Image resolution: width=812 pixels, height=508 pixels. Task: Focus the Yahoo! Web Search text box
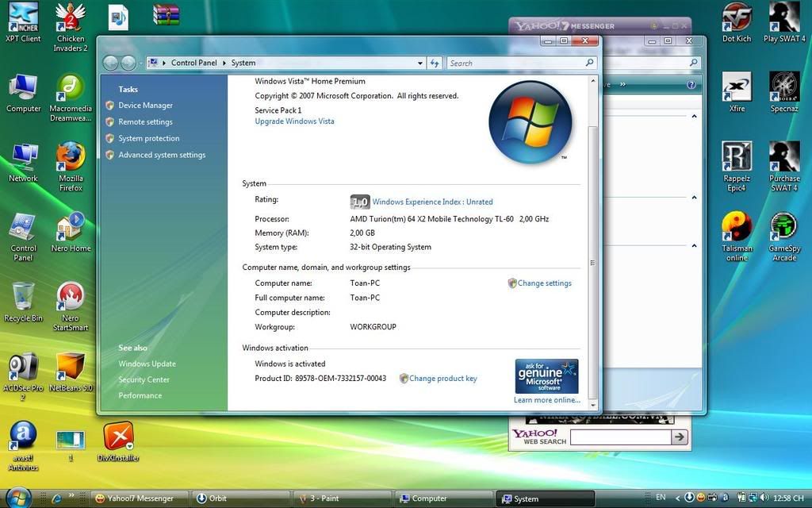pyautogui.click(x=620, y=437)
